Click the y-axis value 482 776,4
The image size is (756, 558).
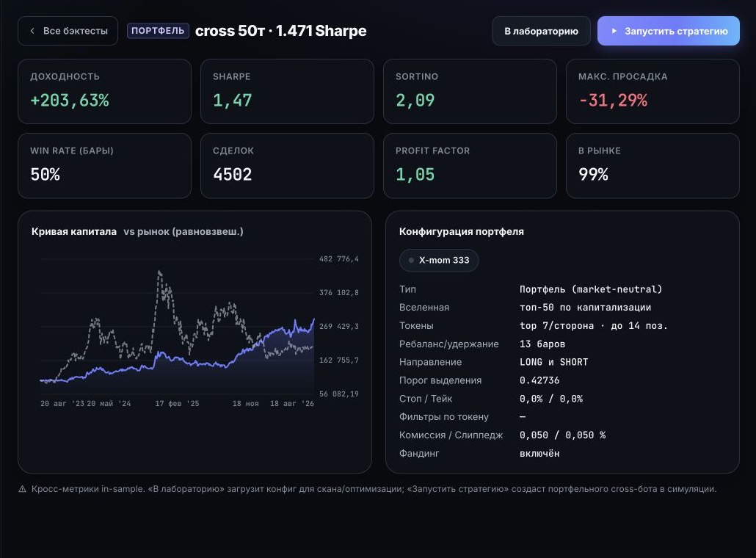pos(339,259)
